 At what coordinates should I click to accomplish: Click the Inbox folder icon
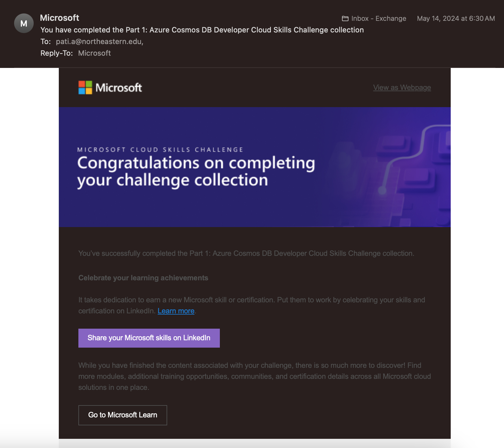pos(345,19)
